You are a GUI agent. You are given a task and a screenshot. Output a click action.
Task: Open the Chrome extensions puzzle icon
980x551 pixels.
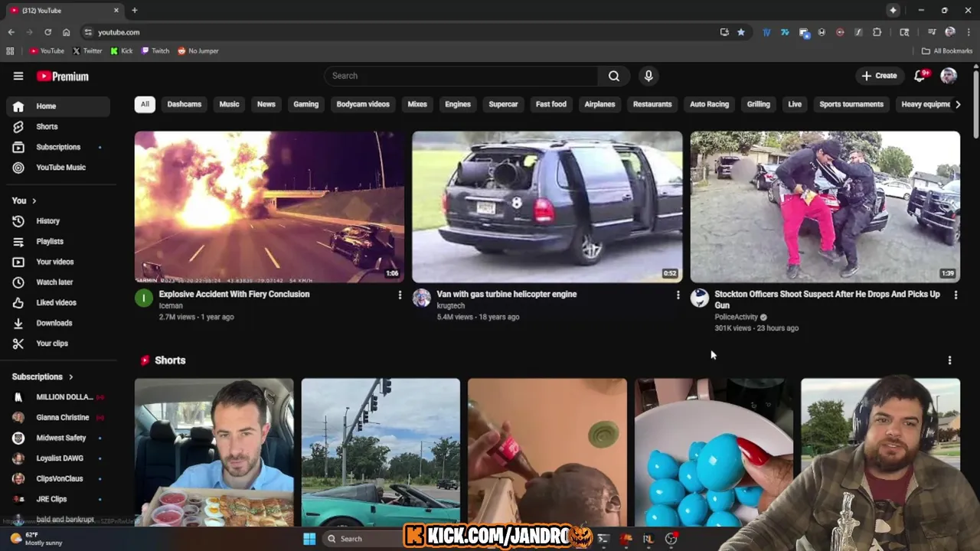877,32
